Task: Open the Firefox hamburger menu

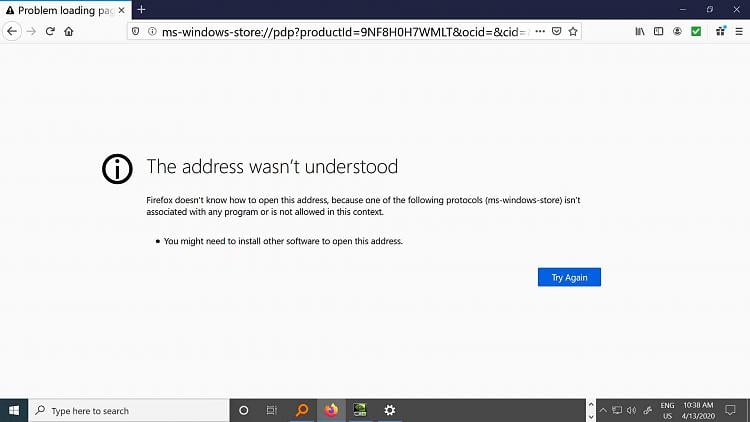Action: tap(739, 32)
